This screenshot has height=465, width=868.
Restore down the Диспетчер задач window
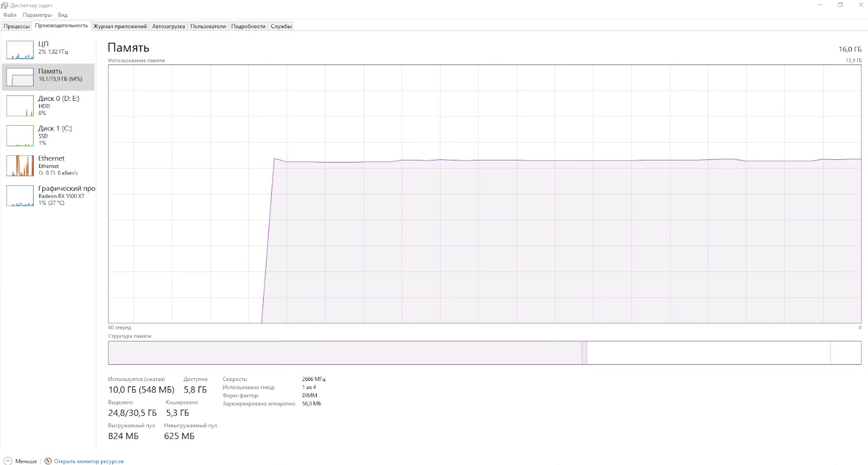[840, 5]
